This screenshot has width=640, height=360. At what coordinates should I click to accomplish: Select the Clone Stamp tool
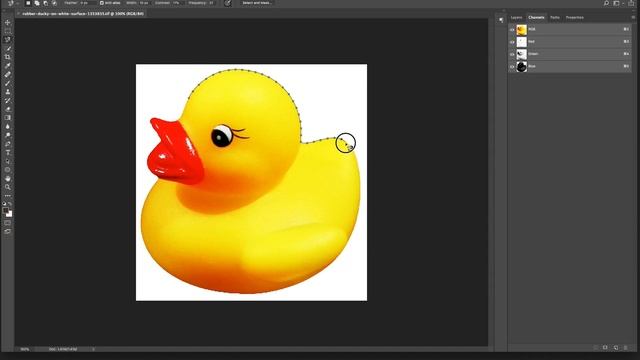click(8, 92)
